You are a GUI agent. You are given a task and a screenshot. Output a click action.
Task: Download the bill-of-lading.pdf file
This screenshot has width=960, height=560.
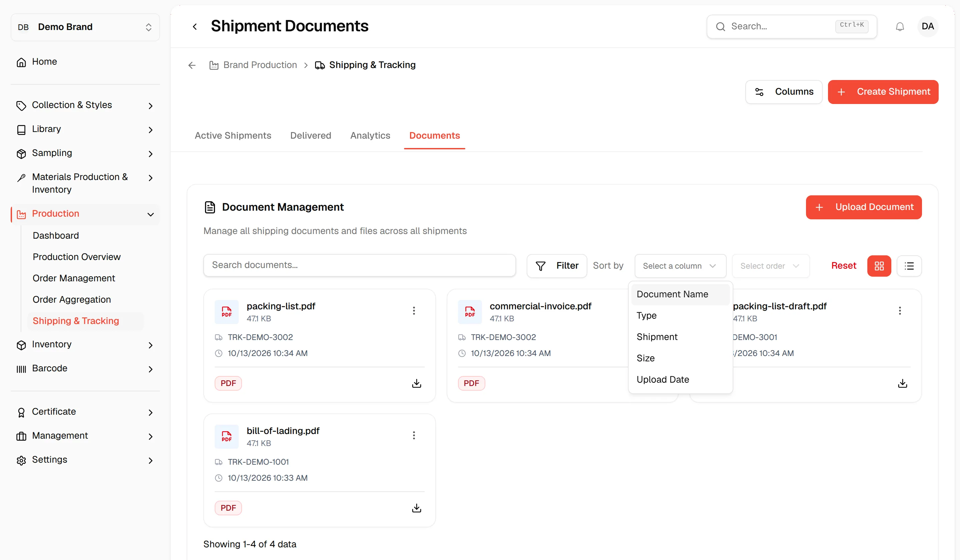(x=417, y=508)
